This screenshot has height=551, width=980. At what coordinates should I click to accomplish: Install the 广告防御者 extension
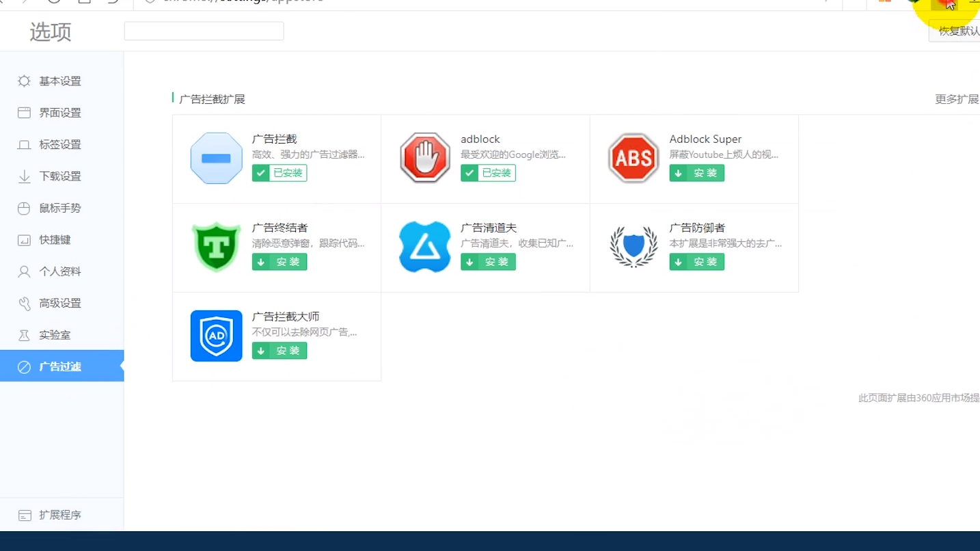click(696, 262)
